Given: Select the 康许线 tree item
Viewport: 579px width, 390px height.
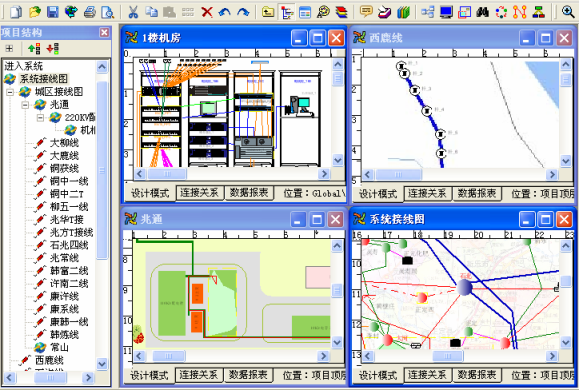Looking at the screenshot, I should pyautogui.click(x=64, y=296).
